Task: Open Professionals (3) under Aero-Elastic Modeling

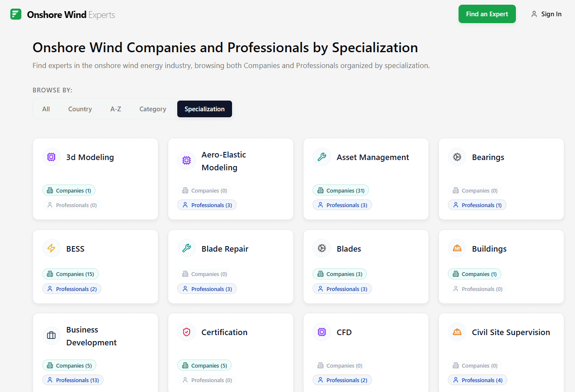Action: 207,205
